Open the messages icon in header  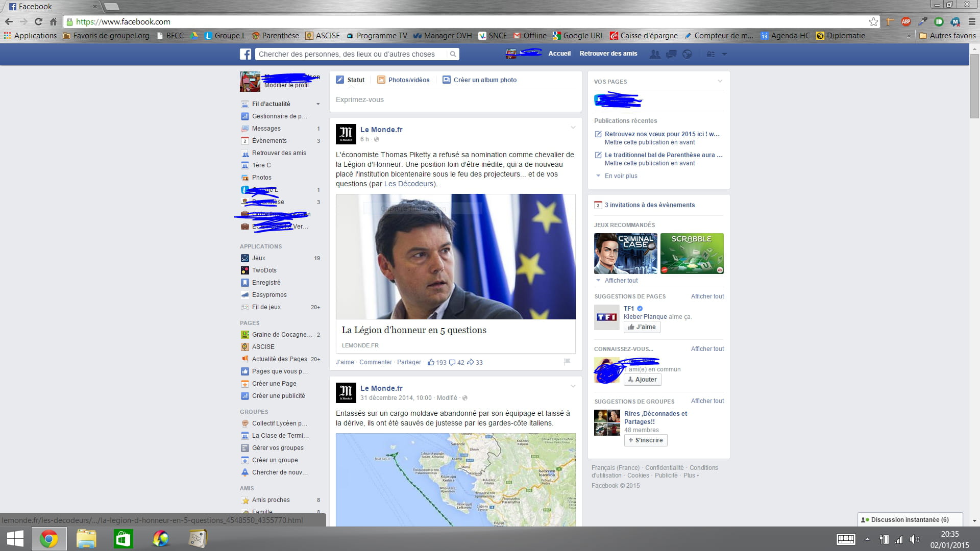click(x=671, y=54)
